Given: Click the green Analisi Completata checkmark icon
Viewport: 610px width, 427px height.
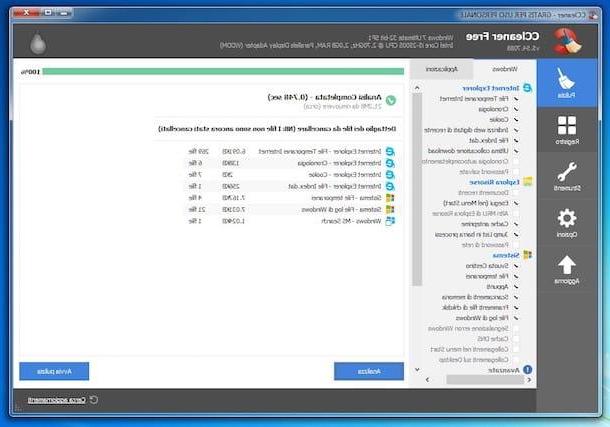Looking at the screenshot, I should pyautogui.click(x=391, y=100).
